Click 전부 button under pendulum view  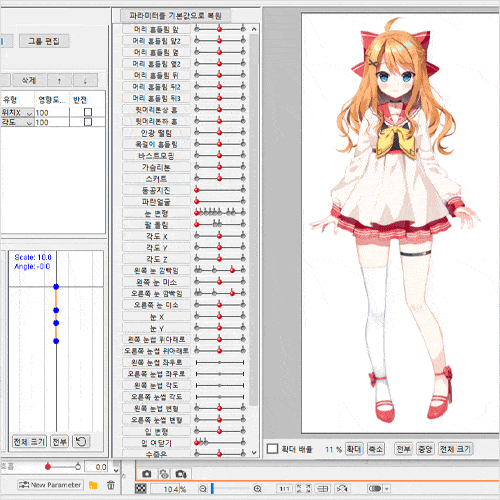click(x=59, y=442)
